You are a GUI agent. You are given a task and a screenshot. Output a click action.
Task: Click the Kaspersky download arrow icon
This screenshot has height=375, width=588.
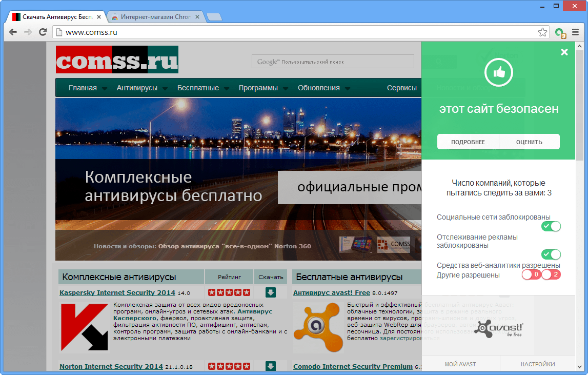pyautogui.click(x=270, y=292)
